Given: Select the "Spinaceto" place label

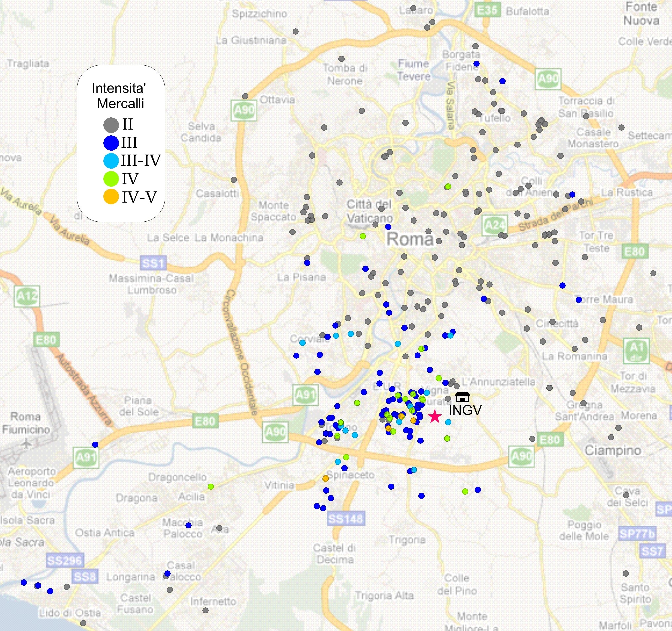Looking at the screenshot, I should (351, 475).
